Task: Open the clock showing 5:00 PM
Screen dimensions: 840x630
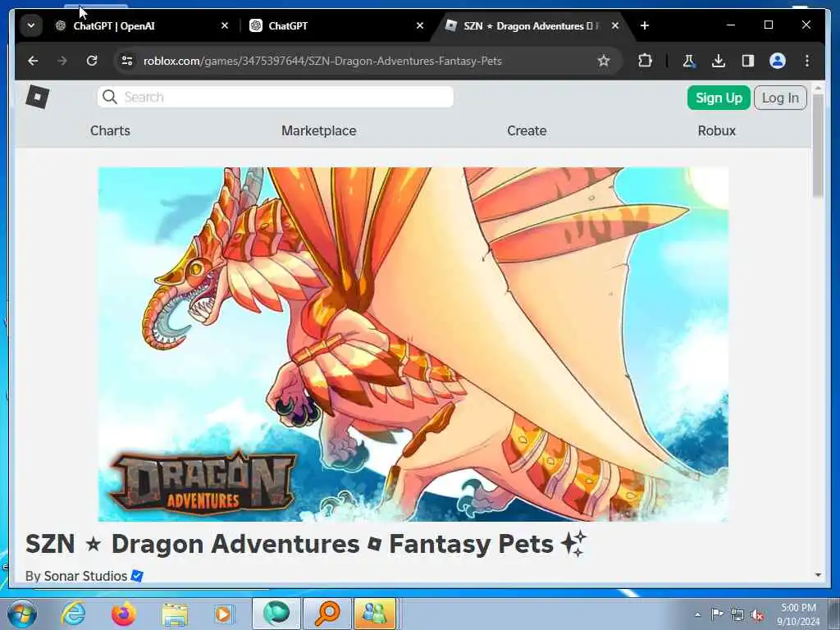Action: coord(798,614)
